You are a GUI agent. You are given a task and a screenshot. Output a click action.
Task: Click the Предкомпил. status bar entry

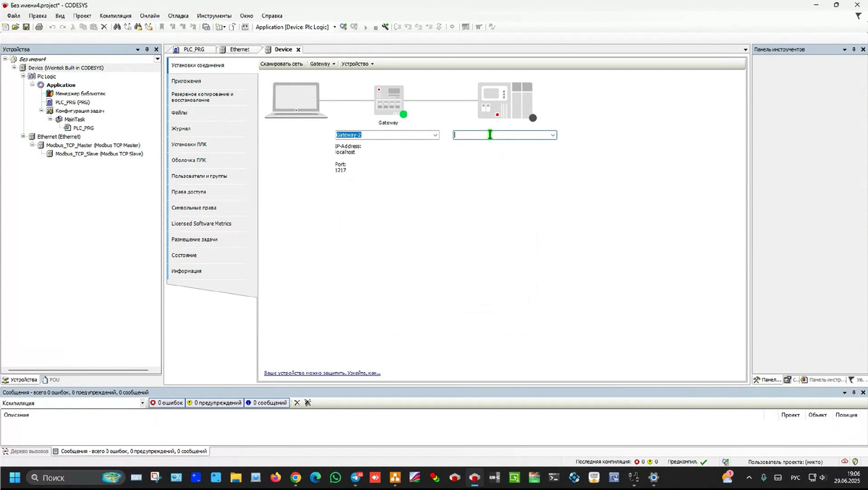click(688, 462)
